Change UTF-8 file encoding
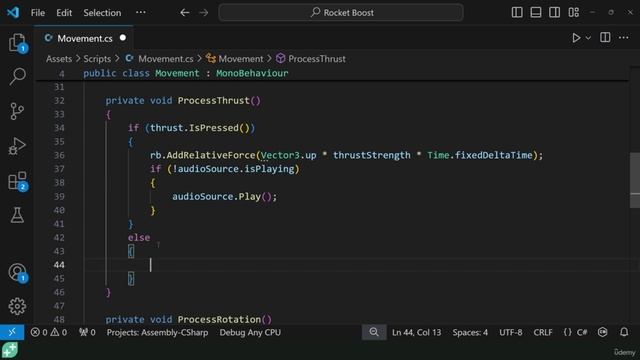640x360 pixels. [x=511, y=332]
